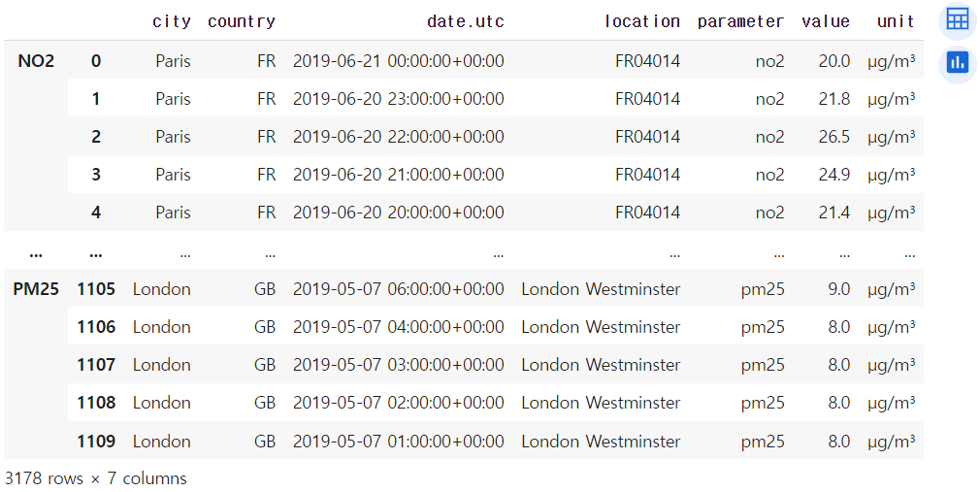Click the parameter column header
The height and width of the screenshot is (492, 980).
coord(740,21)
